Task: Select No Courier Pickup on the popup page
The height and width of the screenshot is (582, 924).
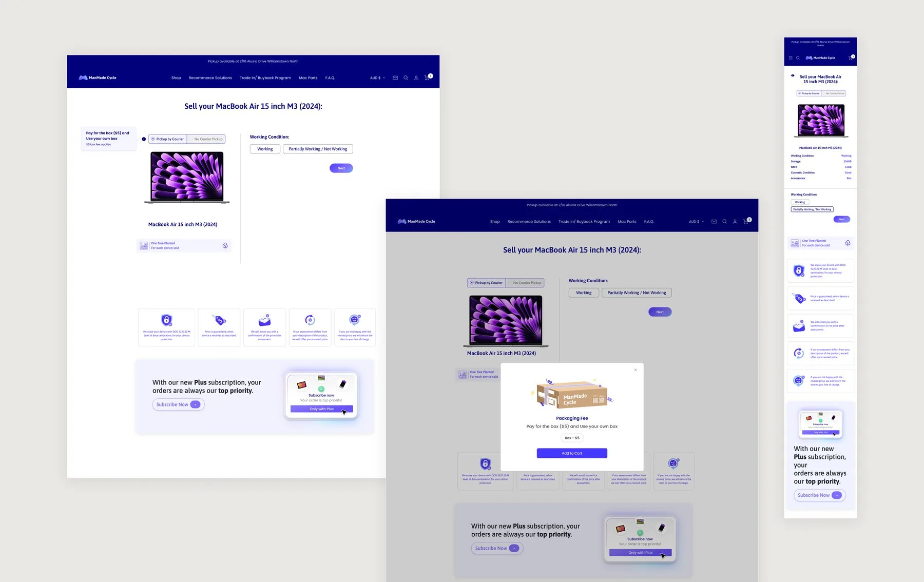Action: point(525,283)
